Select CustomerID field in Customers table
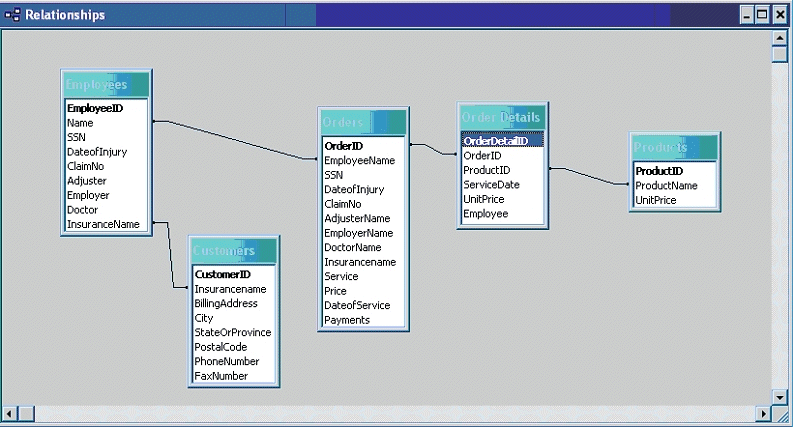This screenshot has width=793, height=427. point(234,274)
